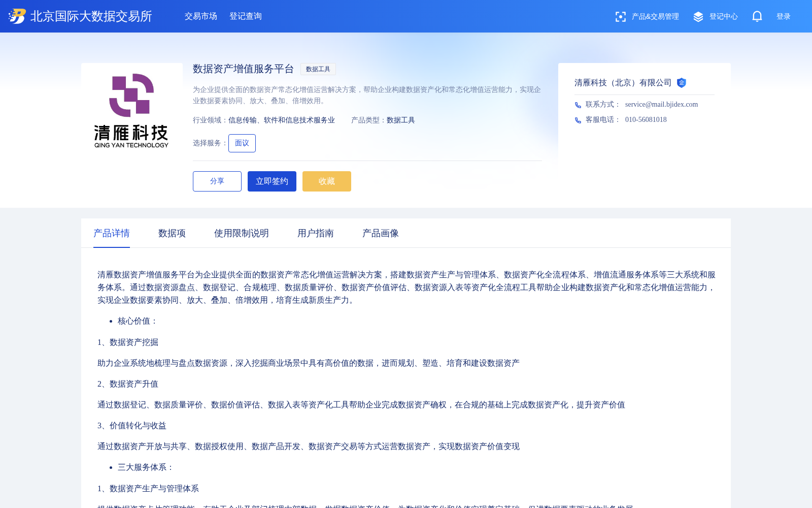Screen dimensions: 812x508
Task: Click the 产品&交易管理 scan icon
Action: tap(620, 17)
